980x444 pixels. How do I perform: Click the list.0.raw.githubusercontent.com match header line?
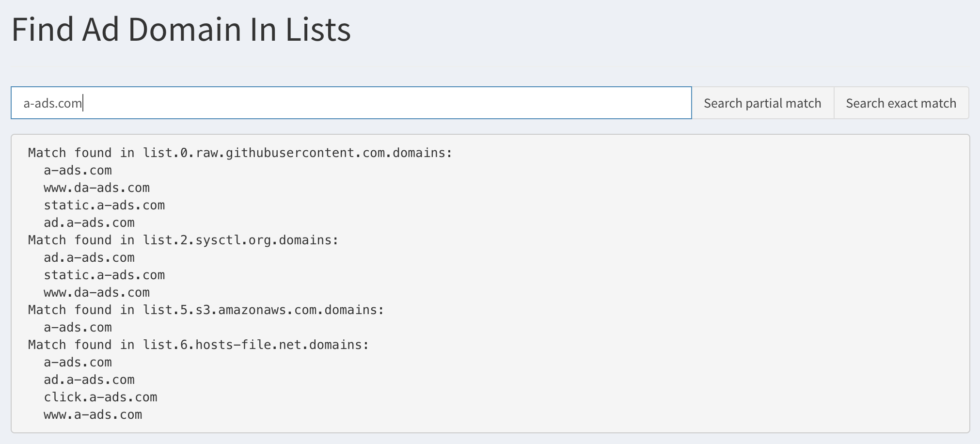(x=240, y=153)
